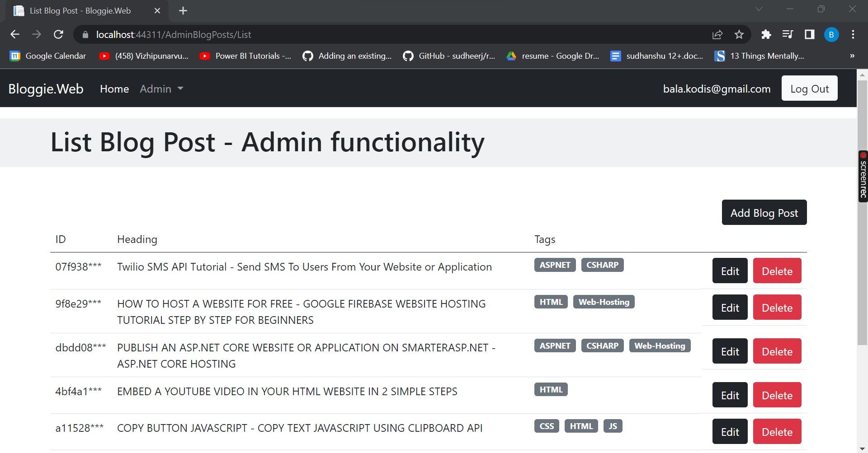Open the browser extensions puzzle icon
This screenshot has height=453, width=868.
pyautogui.click(x=766, y=34)
